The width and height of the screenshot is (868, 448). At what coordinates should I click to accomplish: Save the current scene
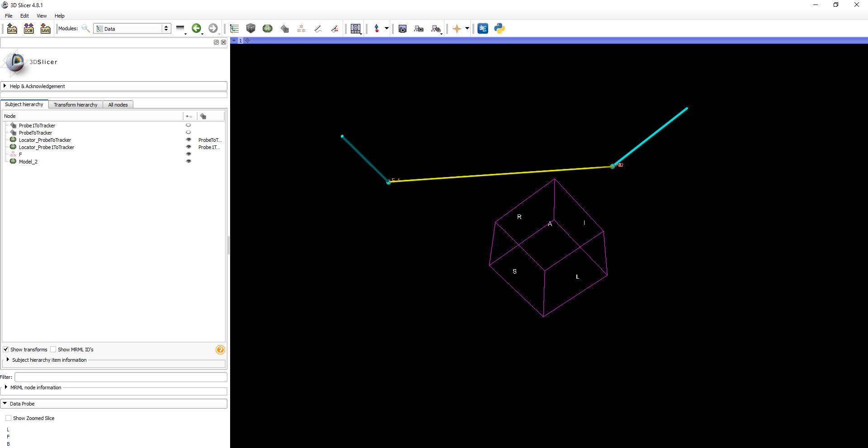pyautogui.click(x=45, y=28)
